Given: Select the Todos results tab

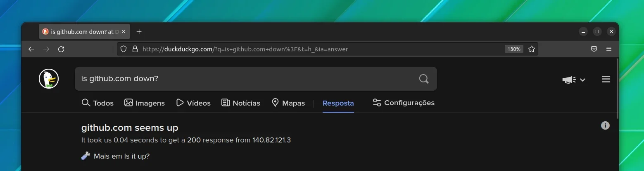Looking at the screenshot, I should (97, 103).
